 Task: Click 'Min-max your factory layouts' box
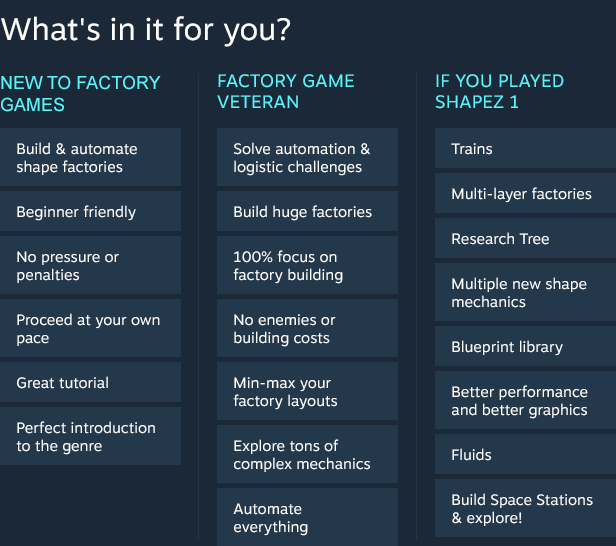(307, 392)
